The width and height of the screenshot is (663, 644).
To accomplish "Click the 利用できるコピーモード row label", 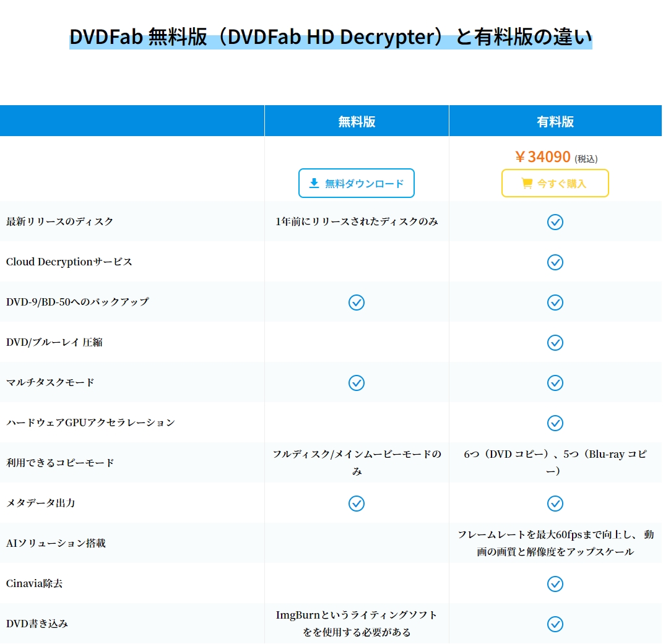I will (x=60, y=462).
